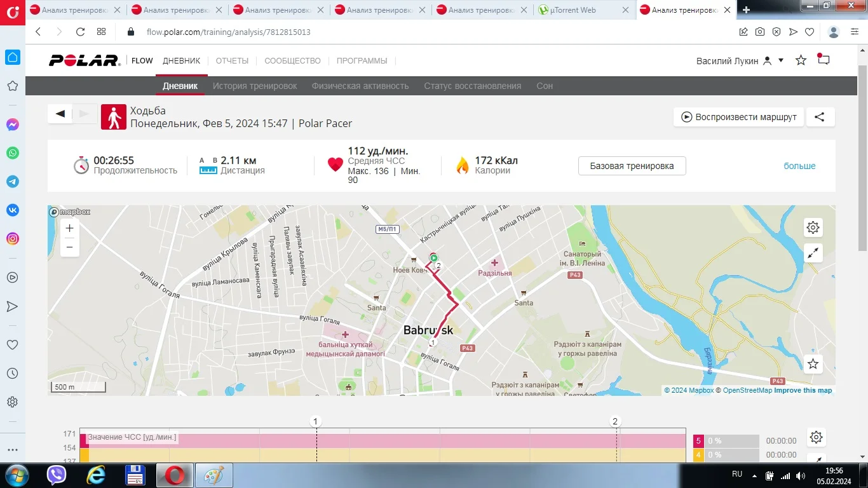
Task: Switch to Физическая активность tab
Action: 360,86
